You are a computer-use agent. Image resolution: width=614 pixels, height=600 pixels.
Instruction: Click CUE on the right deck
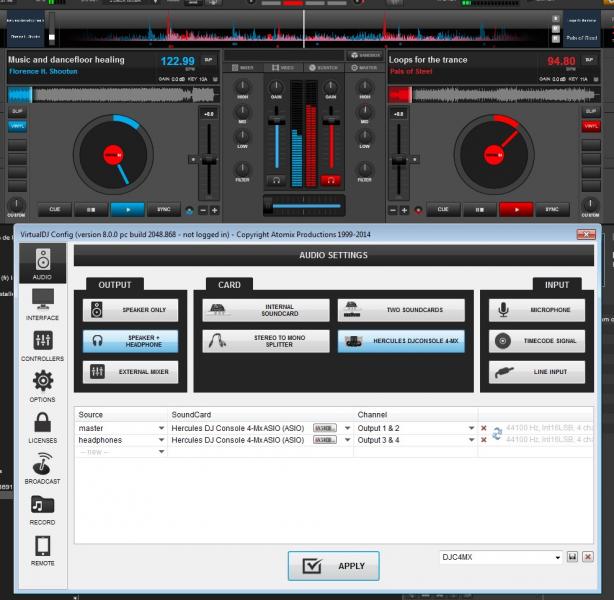[x=443, y=210]
